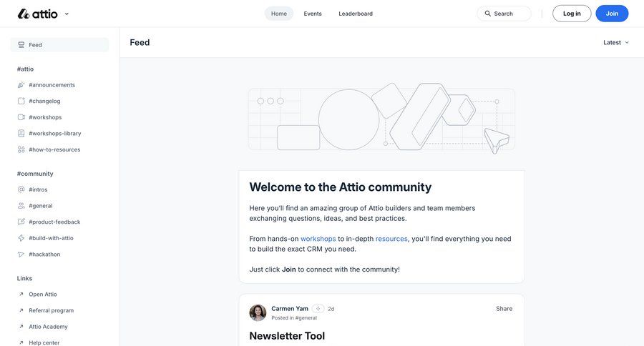Click the #attio section heading
Viewport: 644px width, 346px height.
pyautogui.click(x=26, y=69)
